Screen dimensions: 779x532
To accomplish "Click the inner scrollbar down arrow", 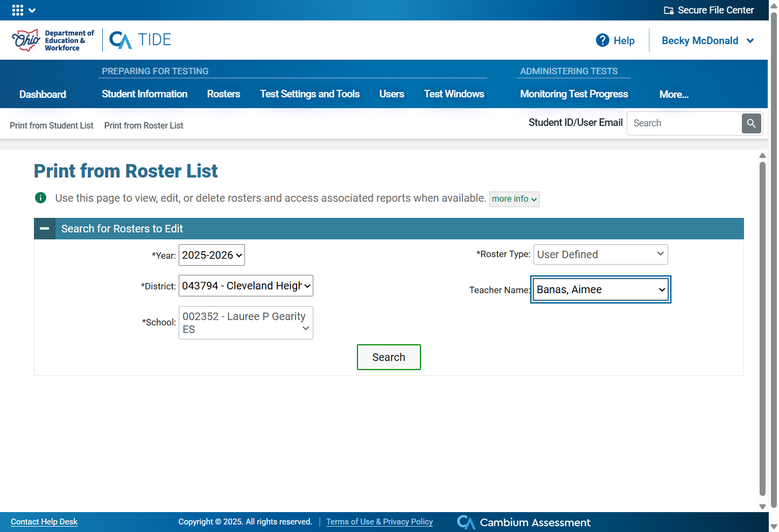I will coord(762,506).
